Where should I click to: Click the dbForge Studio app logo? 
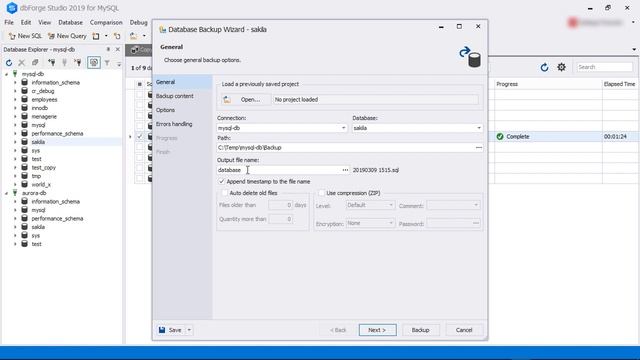(x=12, y=8)
